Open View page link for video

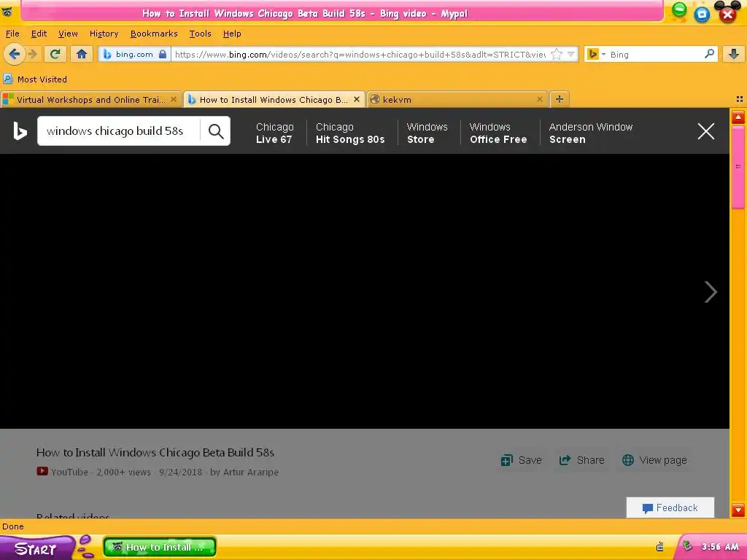(654, 460)
